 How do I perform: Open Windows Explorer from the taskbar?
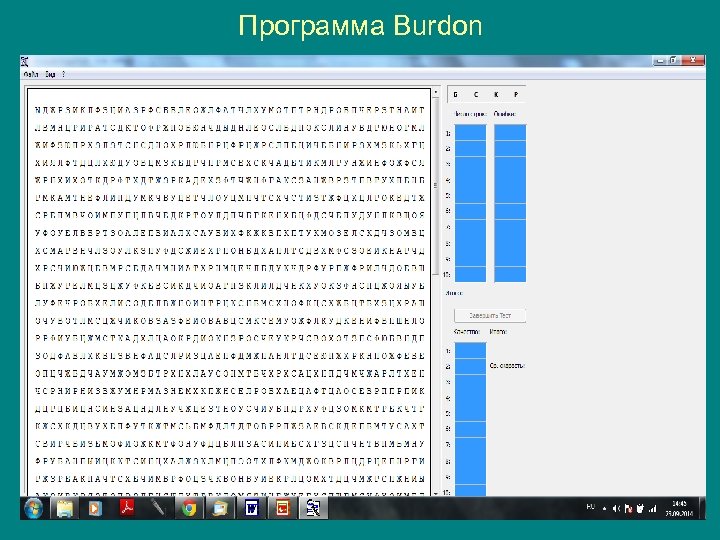coord(65,508)
